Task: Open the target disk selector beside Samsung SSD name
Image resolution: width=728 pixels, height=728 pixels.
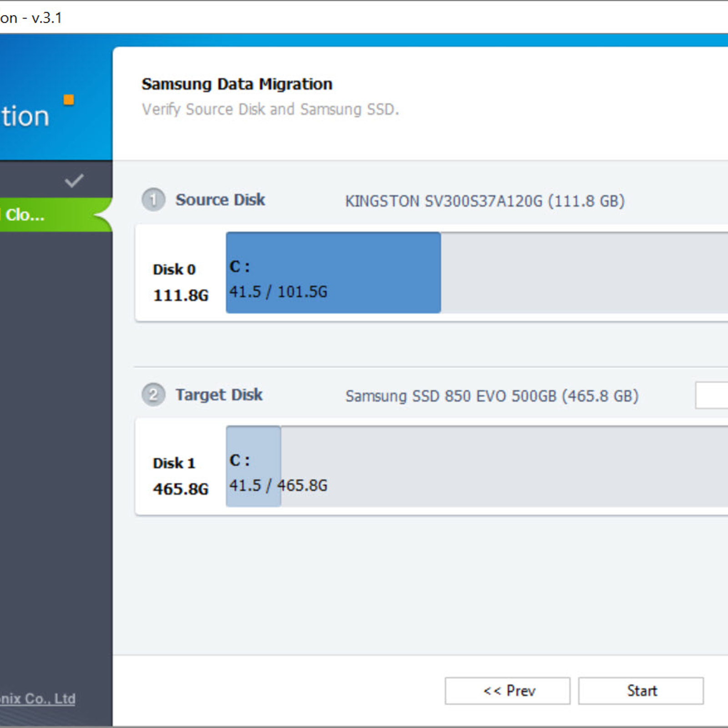Action: tap(712, 395)
